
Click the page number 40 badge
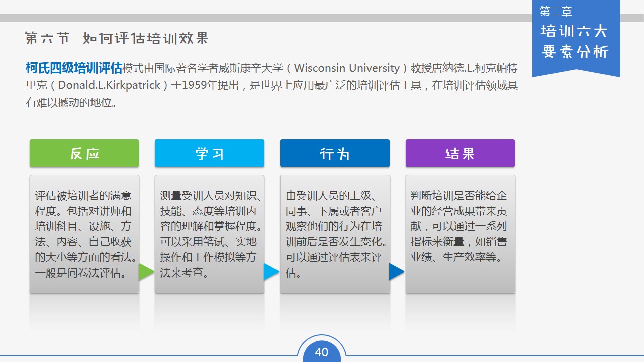pyautogui.click(x=322, y=352)
